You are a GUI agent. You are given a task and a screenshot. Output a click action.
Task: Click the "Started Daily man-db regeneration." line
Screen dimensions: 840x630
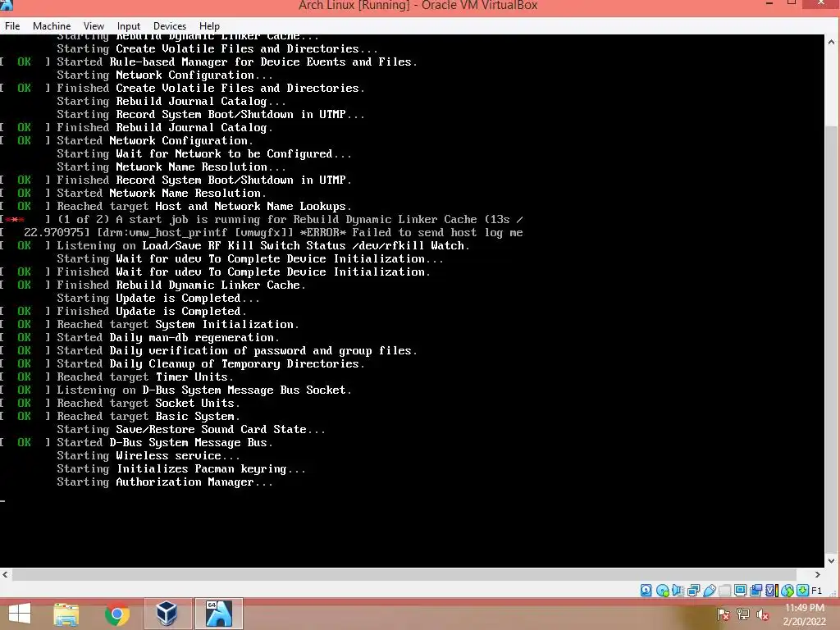coord(139,337)
